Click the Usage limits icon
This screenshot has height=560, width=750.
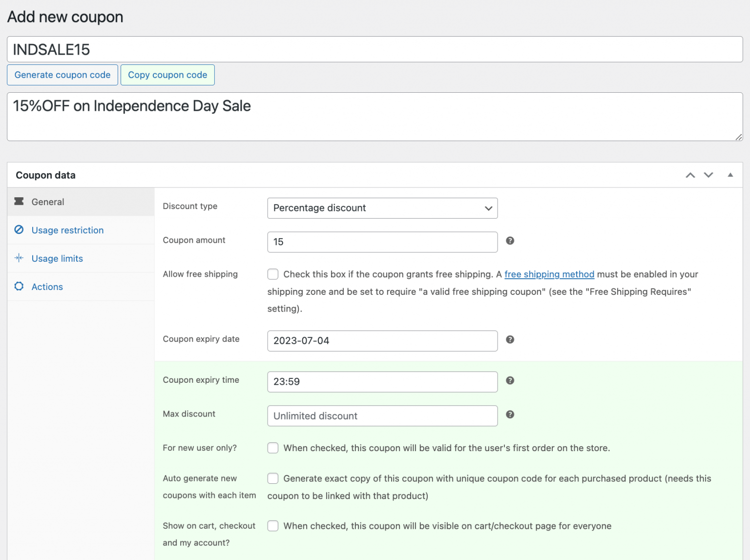pyautogui.click(x=19, y=258)
